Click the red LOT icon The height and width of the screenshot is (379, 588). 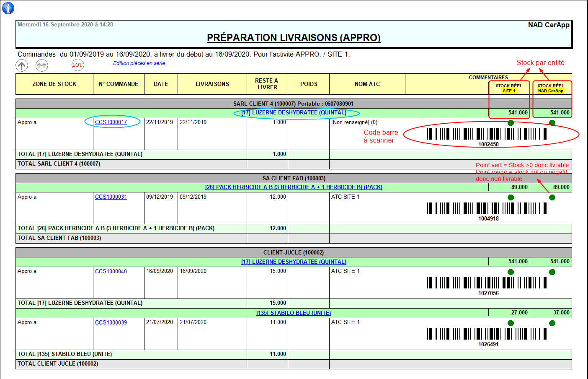77,65
